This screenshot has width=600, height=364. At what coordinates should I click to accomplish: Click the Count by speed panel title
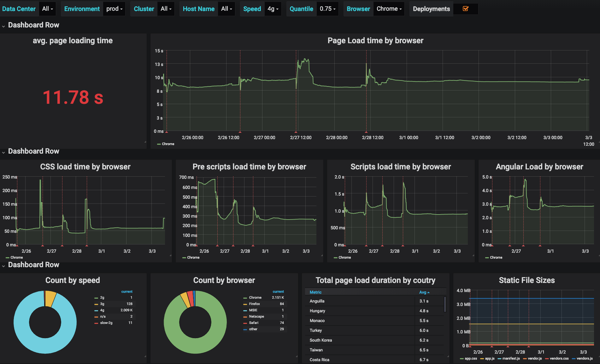73,280
